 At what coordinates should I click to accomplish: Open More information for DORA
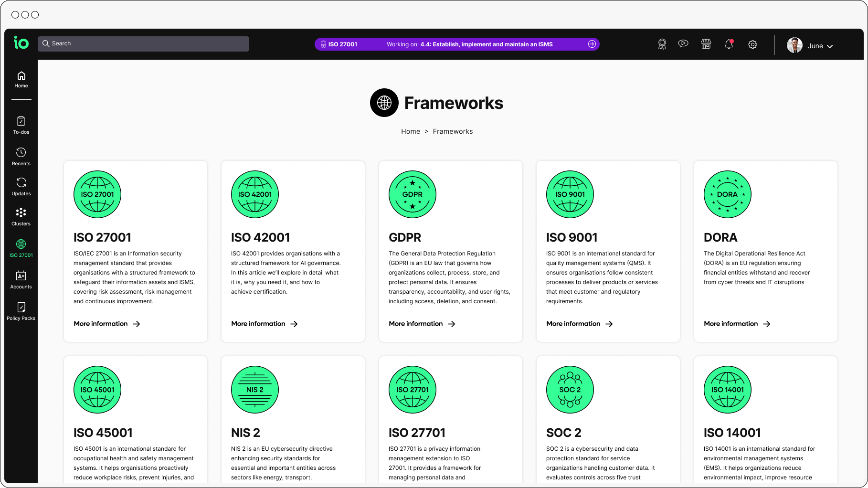(737, 324)
